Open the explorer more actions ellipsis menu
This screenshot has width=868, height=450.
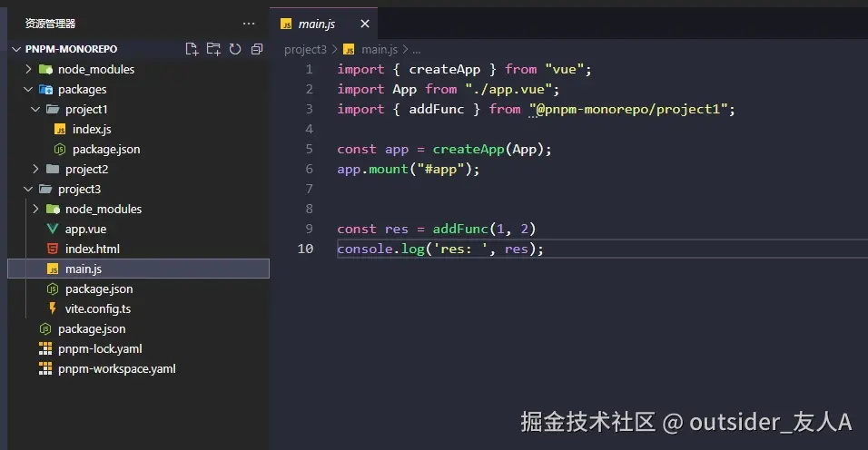tap(249, 24)
